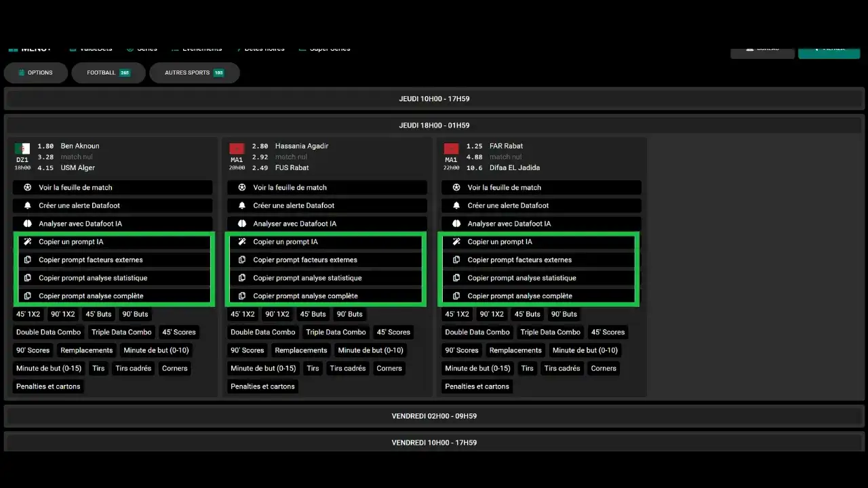Viewport: 868px width, 488px height.
Task: Click the soccer ball icon for Hassania Agadir match
Action: coord(242,188)
